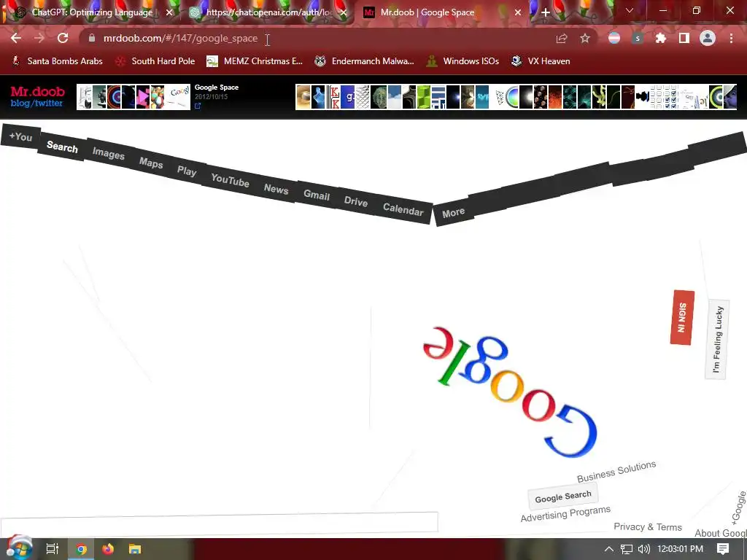The image size is (747, 560).
Task: Select Images in the tilted navigation bar
Action: click(x=108, y=153)
